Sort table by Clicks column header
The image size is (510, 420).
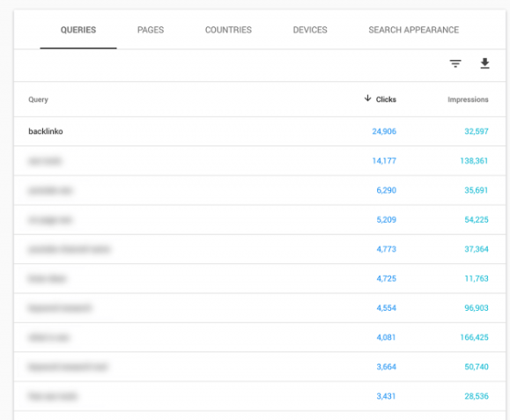(x=386, y=99)
